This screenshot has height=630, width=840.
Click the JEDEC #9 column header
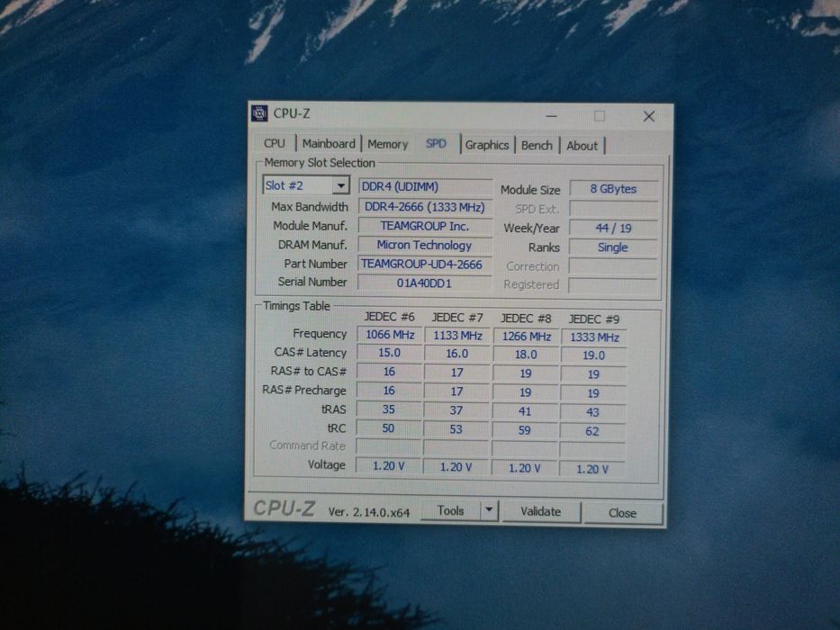point(593,319)
